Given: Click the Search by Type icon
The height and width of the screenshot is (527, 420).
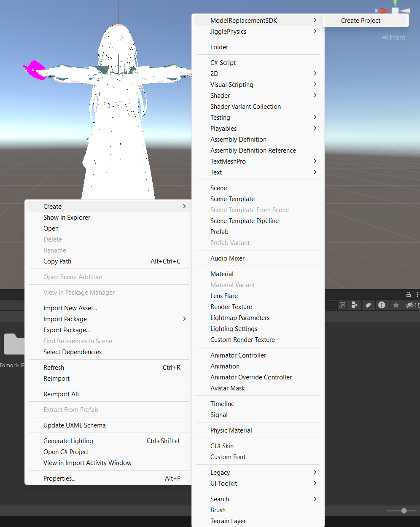Looking at the screenshot, I should click(355, 305).
